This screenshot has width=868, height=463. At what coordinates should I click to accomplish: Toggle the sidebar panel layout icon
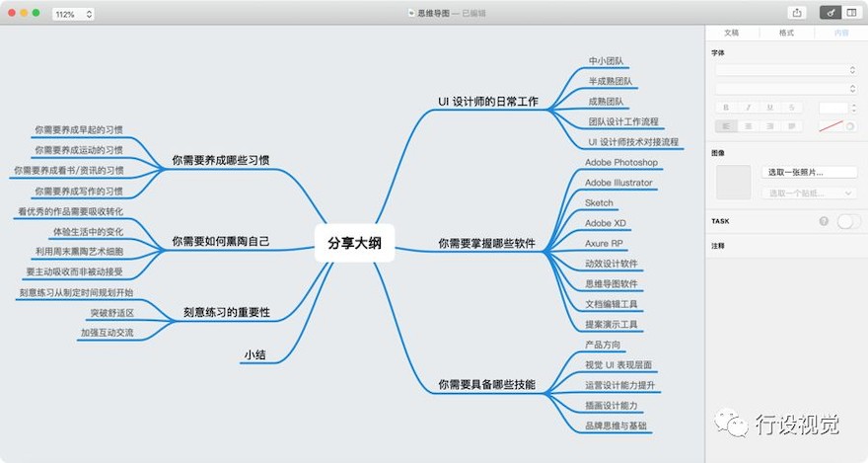coord(851,13)
